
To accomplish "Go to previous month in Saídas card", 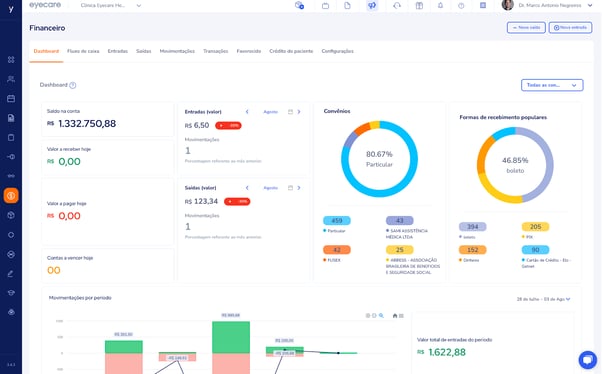I will click(x=247, y=188).
